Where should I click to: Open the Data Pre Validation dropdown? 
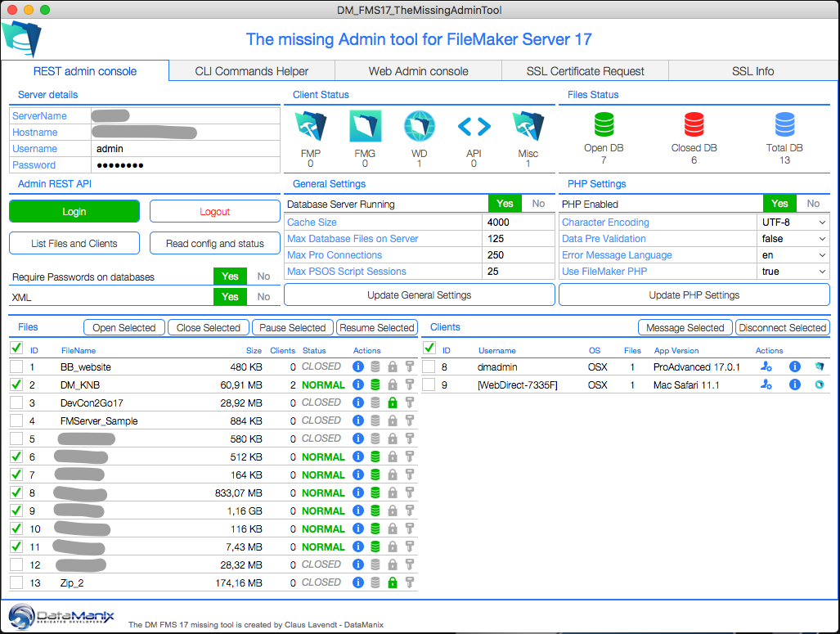pyautogui.click(x=793, y=239)
